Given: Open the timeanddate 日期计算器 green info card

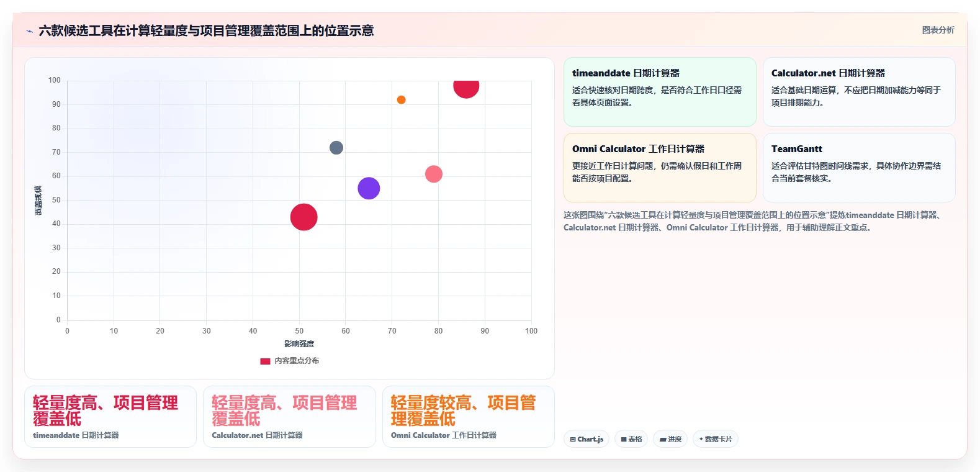Looking at the screenshot, I should click(660, 92).
